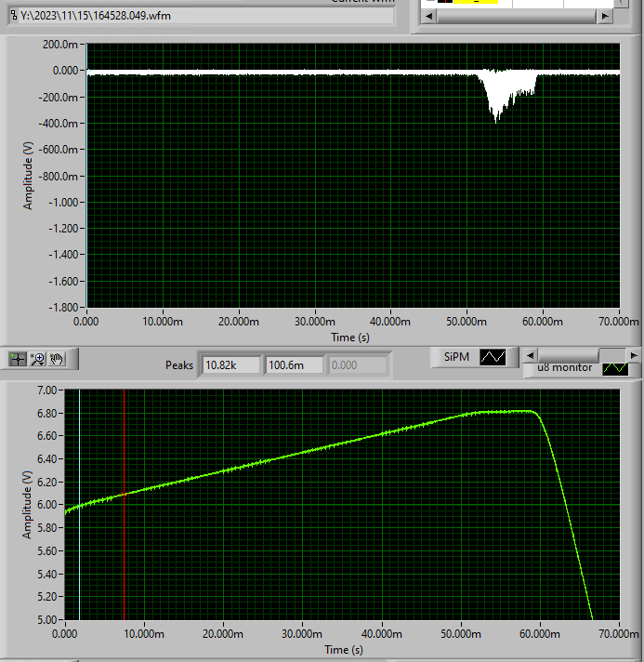Viewport: 644px width, 662px height.
Task: Click the lower graph Y-axis minimum 5.00
Action: point(46,620)
